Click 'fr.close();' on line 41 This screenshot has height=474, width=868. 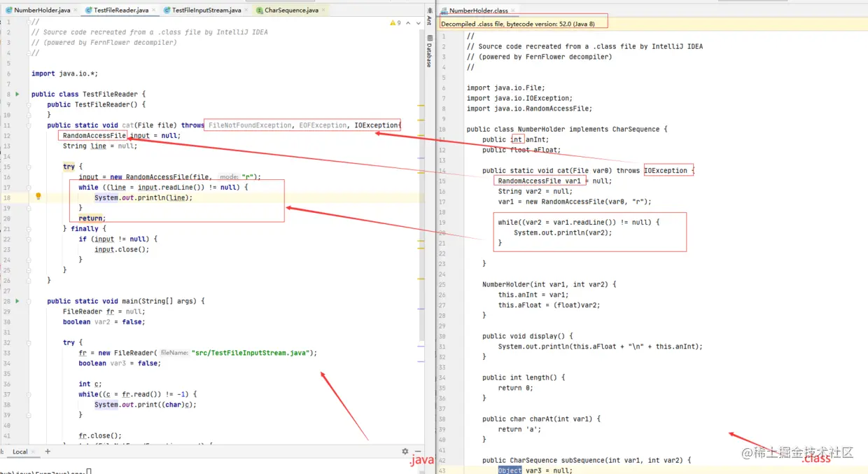[100, 435]
